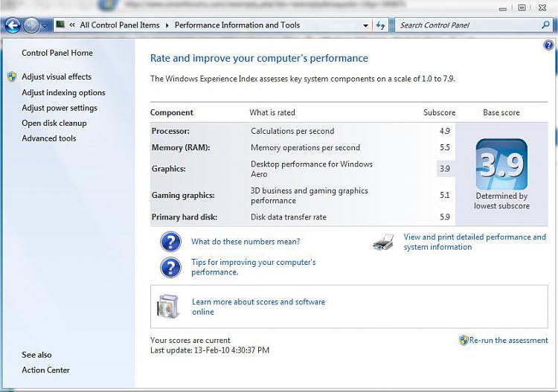Click Re-run the assessment

(509, 340)
